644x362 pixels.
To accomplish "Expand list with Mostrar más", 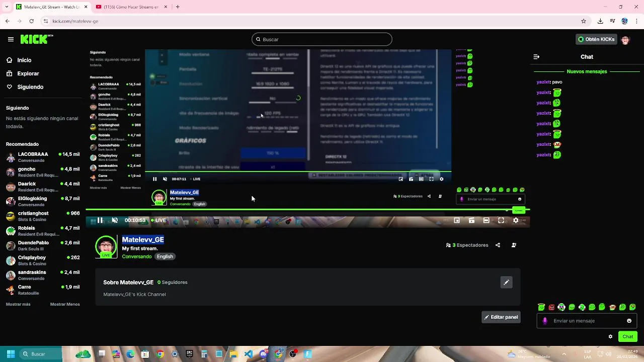I will pos(18,304).
